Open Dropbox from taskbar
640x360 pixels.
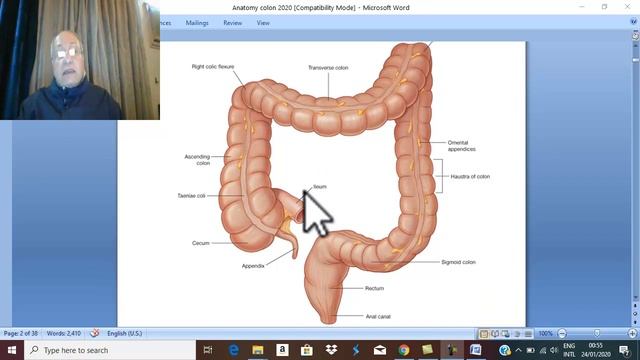(x=331, y=350)
